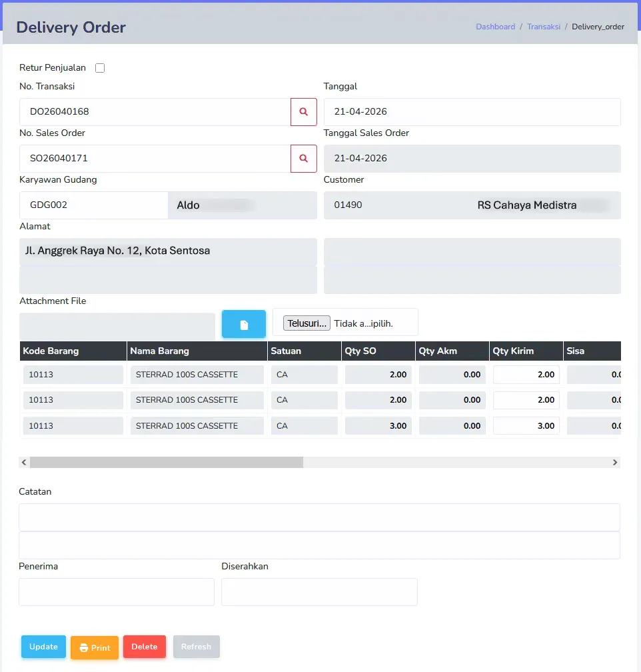This screenshot has height=672, width=641.
Task: Click the 'Tidak a...ipilih.' file status text
Action: tap(363, 323)
